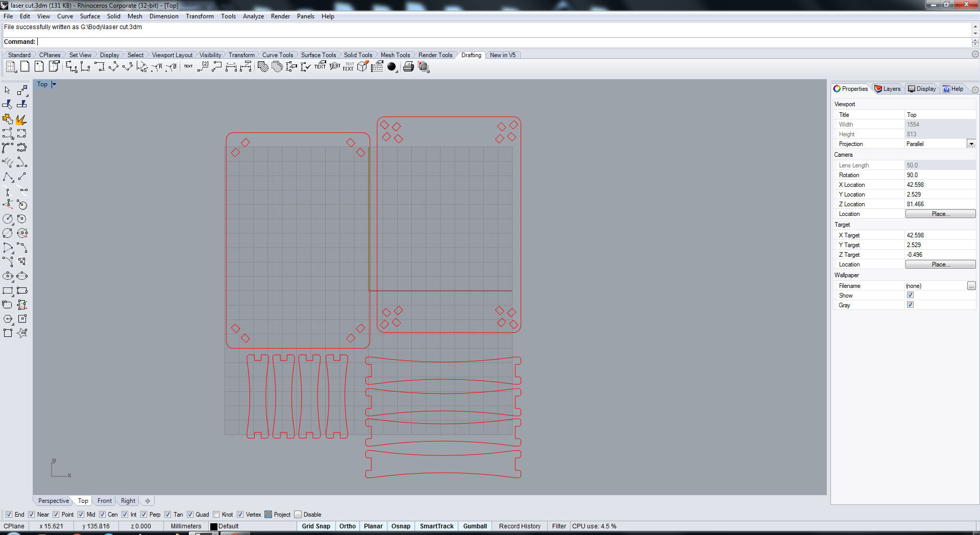Click the Explode icon in the left toolbar
This screenshot has width=980, height=535.
tap(21, 119)
